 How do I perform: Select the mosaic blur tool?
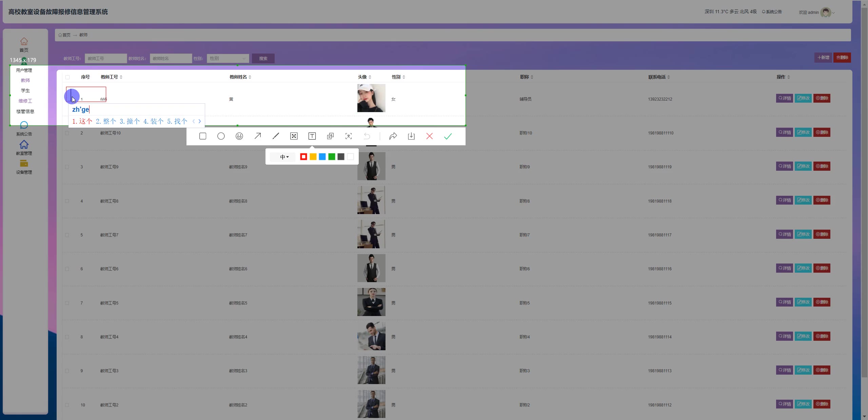pyautogui.click(x=294, y=136)
